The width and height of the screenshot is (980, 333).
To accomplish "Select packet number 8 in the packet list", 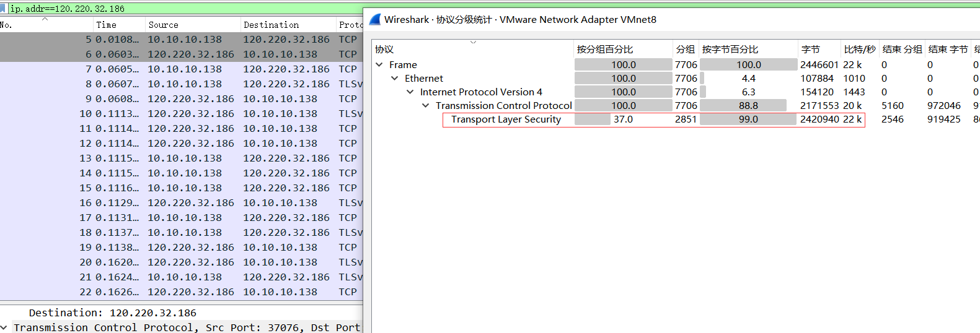I will 186,84.
